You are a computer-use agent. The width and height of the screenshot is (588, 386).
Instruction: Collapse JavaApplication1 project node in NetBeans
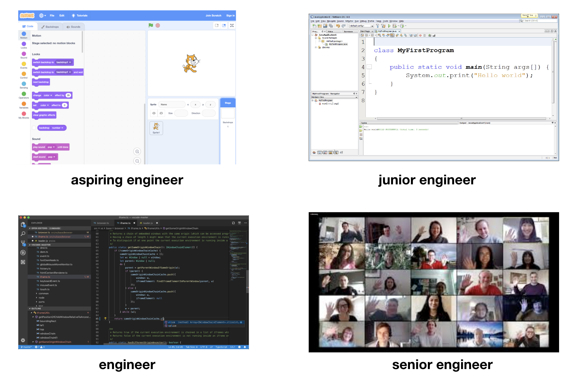313,35
